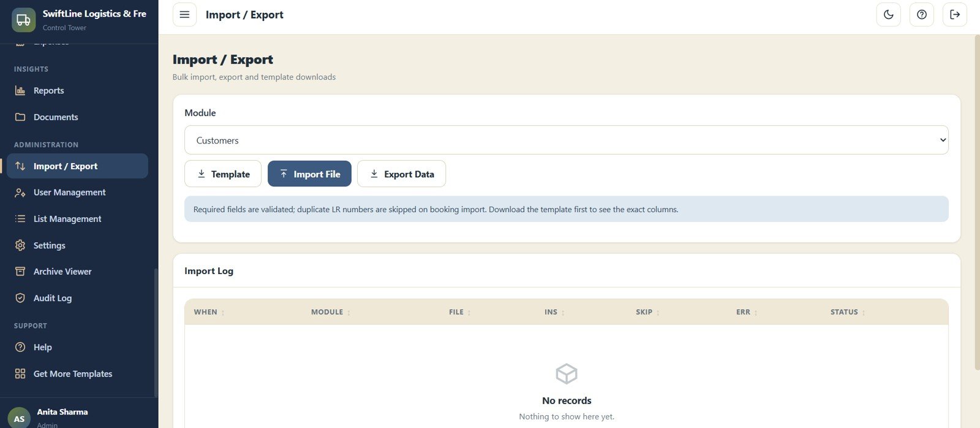This screenshot has width=980, height=428.
Task: Click the Anita Sharma user name
Action: point(62,412)
